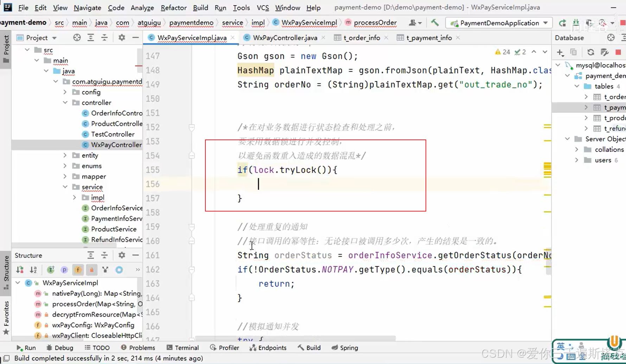The height and width of the screenshot is (364, 626).
Task: Click Database panel target icon
Action: click(x=611, y=38)
